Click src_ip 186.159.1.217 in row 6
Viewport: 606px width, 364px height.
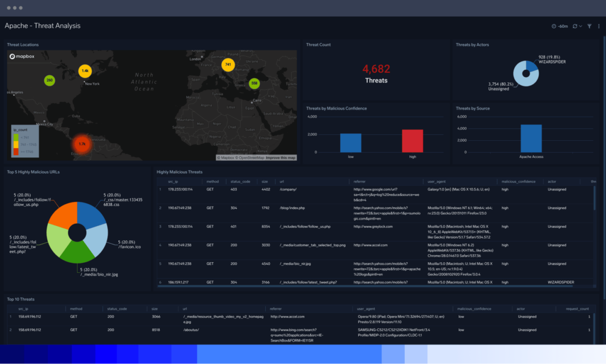[x=178, y=282]
